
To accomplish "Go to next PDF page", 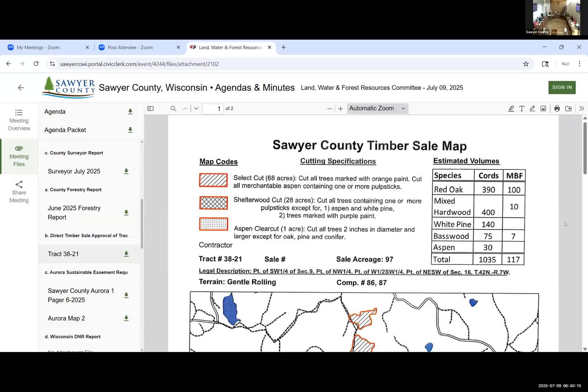I will pyautogui.click(x=196, y=109).
